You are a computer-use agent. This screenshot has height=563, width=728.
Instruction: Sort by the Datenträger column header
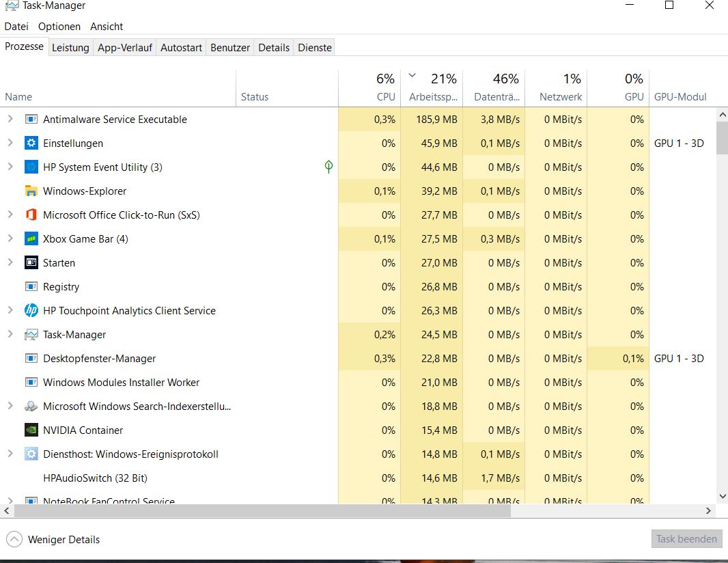pos(494,88)
